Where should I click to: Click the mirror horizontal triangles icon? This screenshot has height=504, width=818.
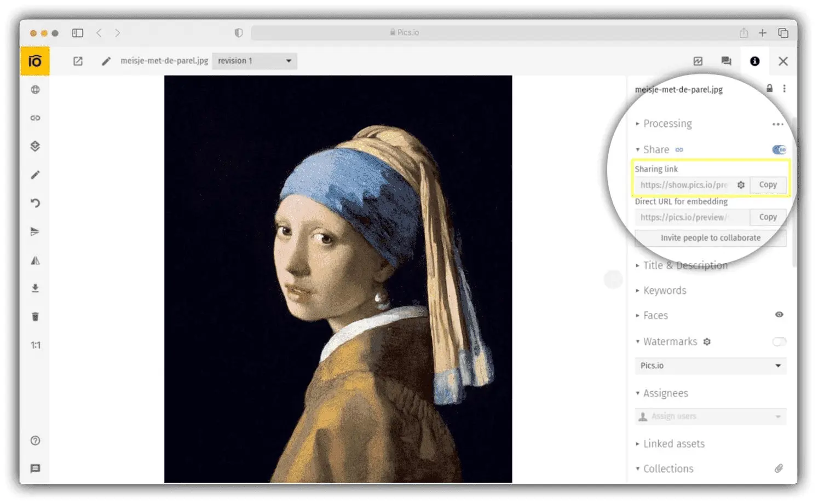pos(35,260)
